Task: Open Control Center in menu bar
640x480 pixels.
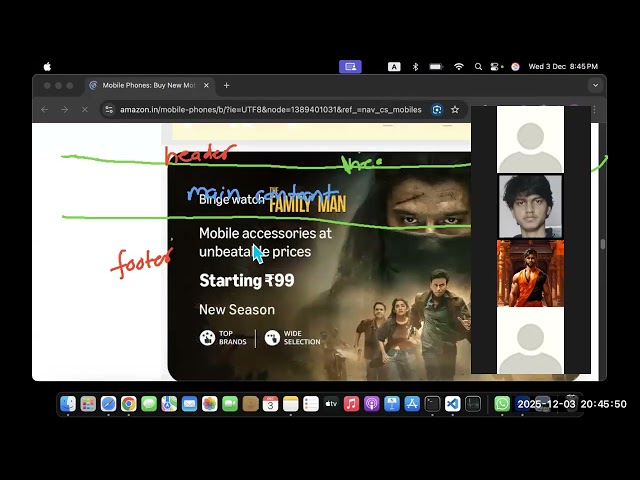Action: (496, 67)
